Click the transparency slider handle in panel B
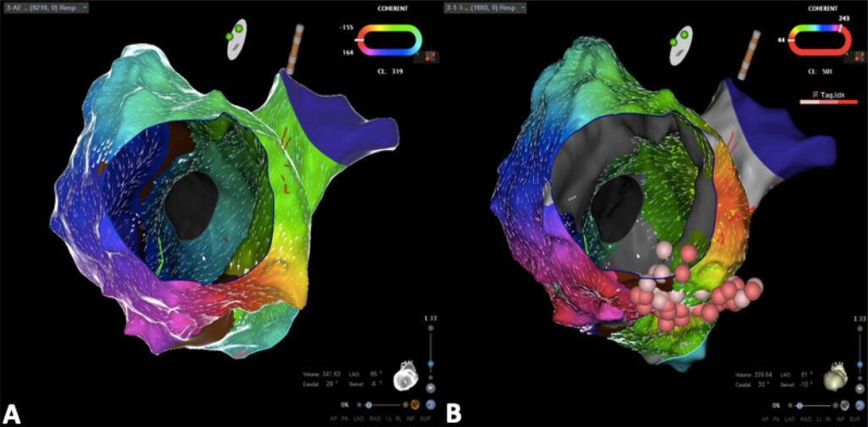This screenshot has width=868, height=427. coord(799,406)
